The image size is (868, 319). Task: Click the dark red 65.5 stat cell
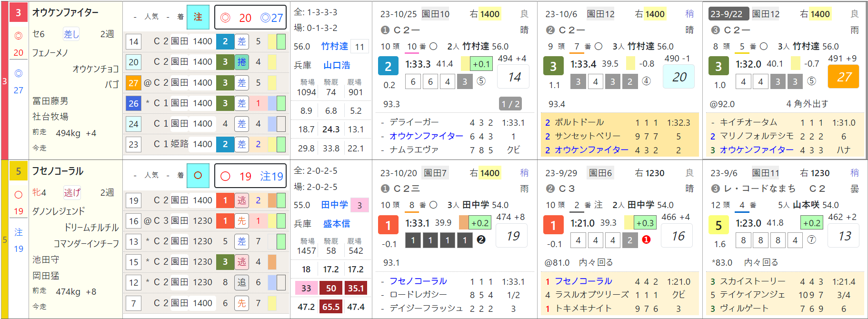tap(331, 307)
